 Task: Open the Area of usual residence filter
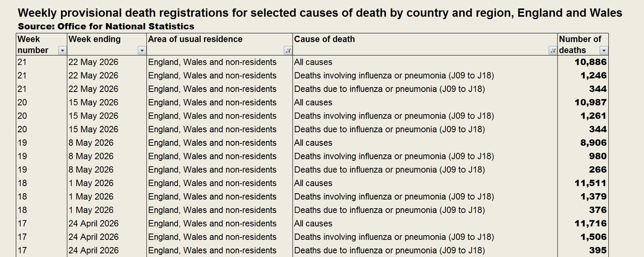[x=288, y=51]
